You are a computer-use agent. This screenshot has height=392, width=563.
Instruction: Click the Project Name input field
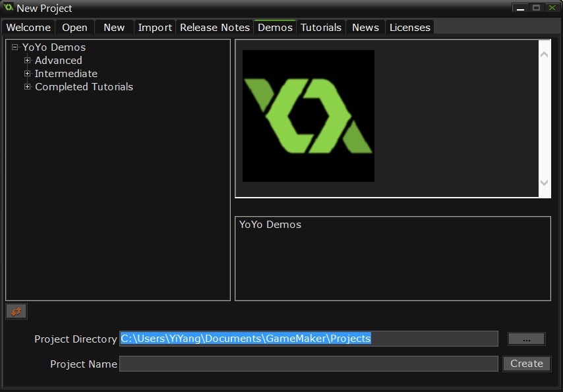[309, 364]
